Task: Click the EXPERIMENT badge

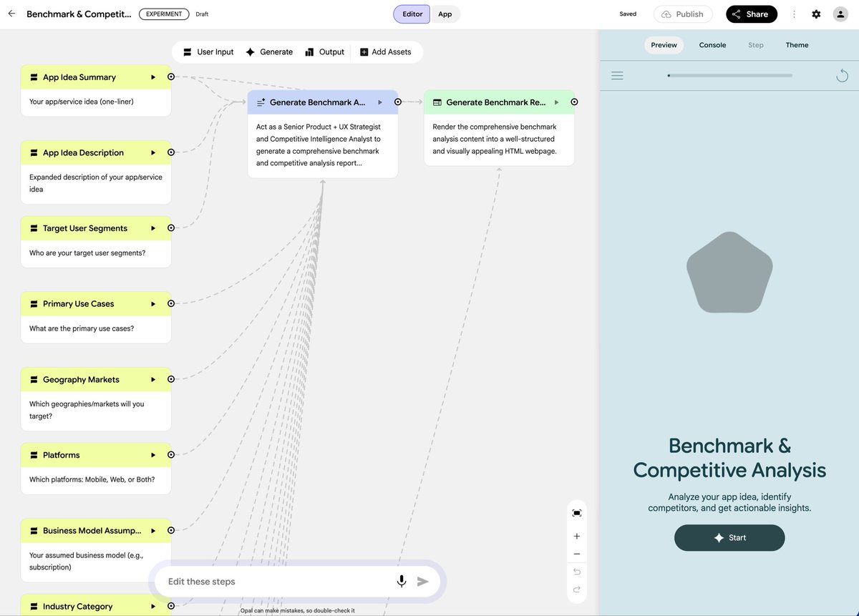Action: pos(164,14)
